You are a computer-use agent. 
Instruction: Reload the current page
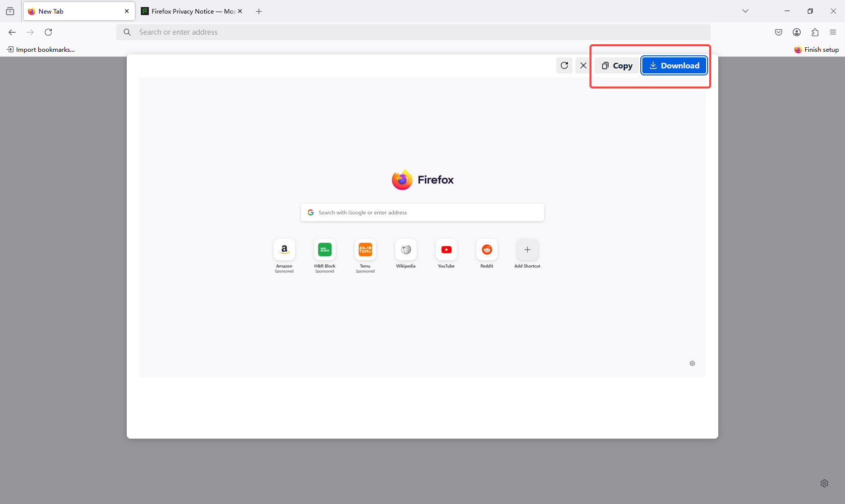(48, 32)
